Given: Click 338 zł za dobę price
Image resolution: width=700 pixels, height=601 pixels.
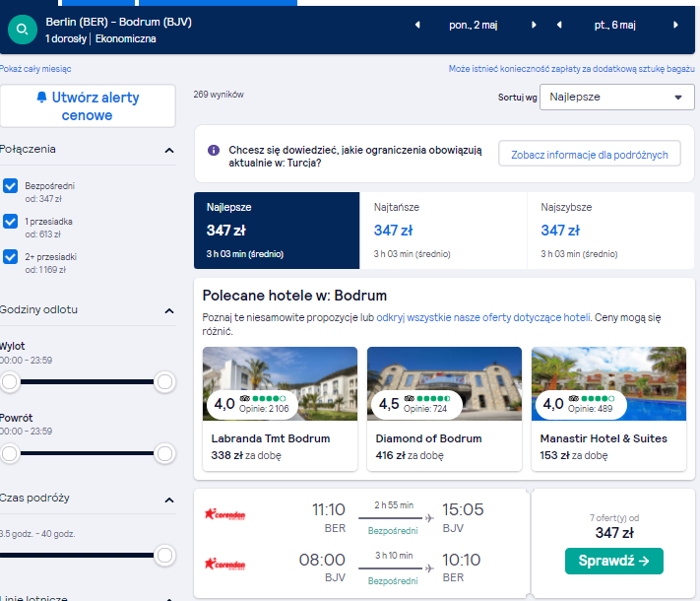Looking at the screenshot, I should [x=246, y=455].
